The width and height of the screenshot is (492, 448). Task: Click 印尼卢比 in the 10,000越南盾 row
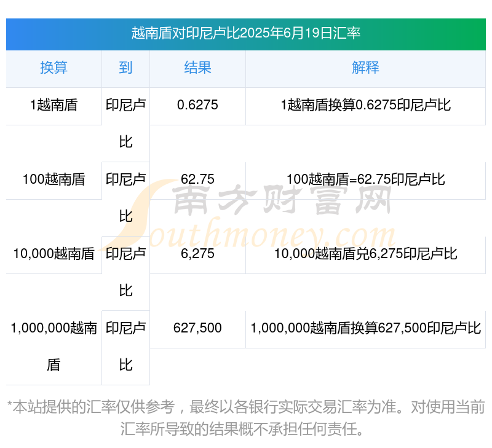pyautogui.click(x=125, y=273)
